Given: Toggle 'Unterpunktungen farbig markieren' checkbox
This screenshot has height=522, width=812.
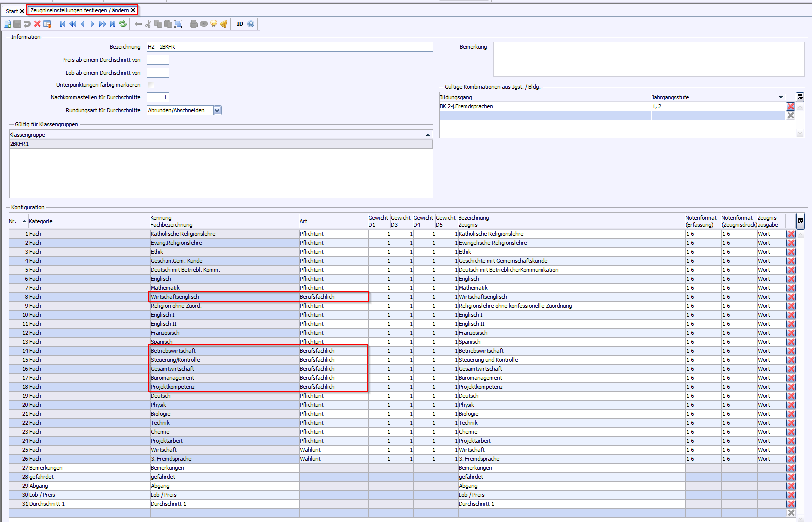Looking at the screenshot, I should pos(151,85).
